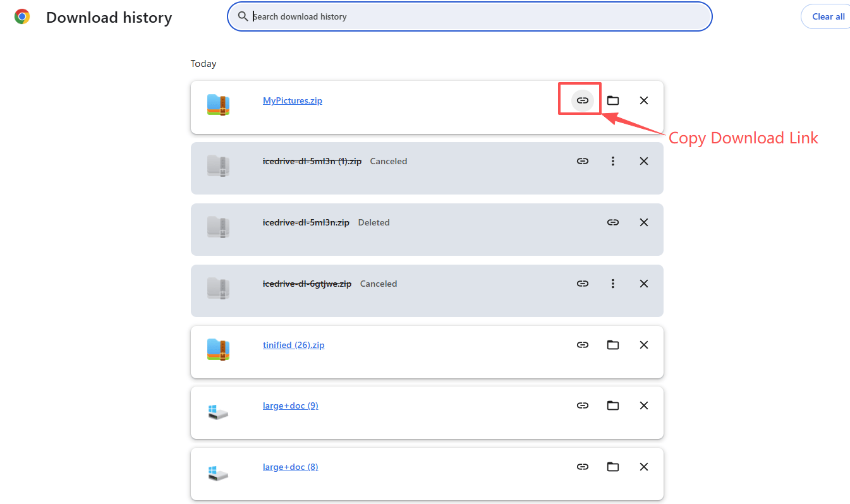Show MyPictures.zip in its folder
Screen dimensions: 850x504
[x=612, y=100]
